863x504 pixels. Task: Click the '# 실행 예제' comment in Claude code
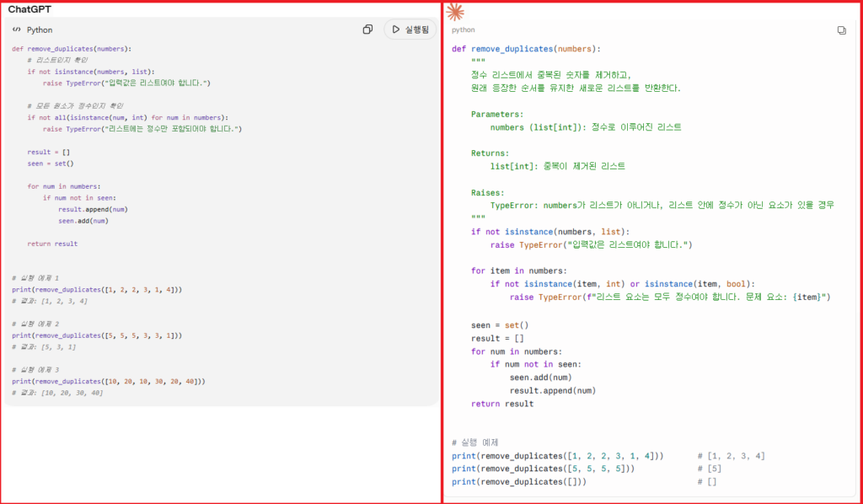pos(475,443)
